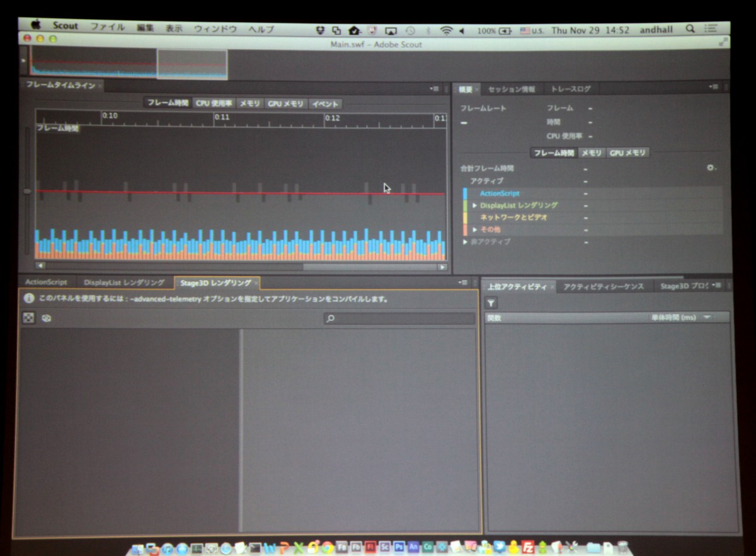Open the ヘルプ menu
756x556 pixels.
click(261, 30)
